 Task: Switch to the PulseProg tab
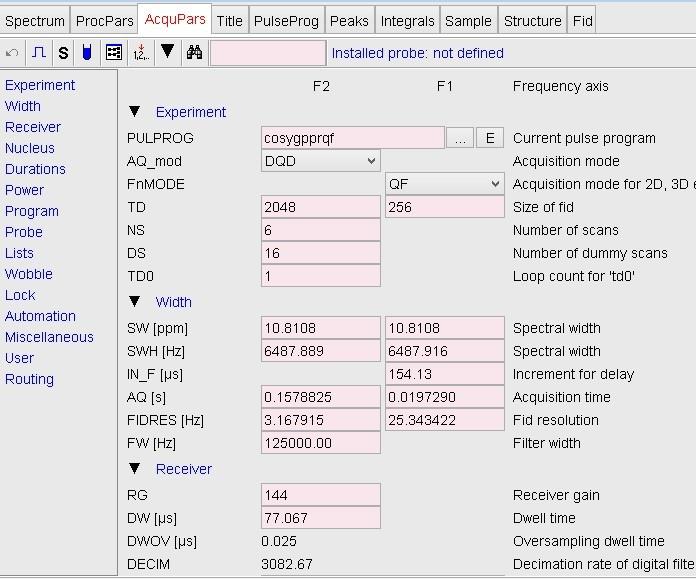click(x=286, y=21)
